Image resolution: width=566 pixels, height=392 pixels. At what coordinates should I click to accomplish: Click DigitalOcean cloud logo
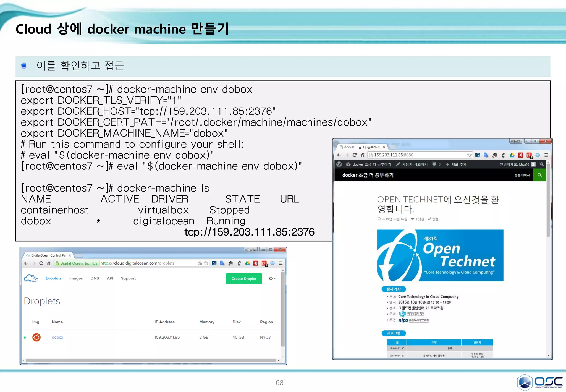[x=31, y=278]
